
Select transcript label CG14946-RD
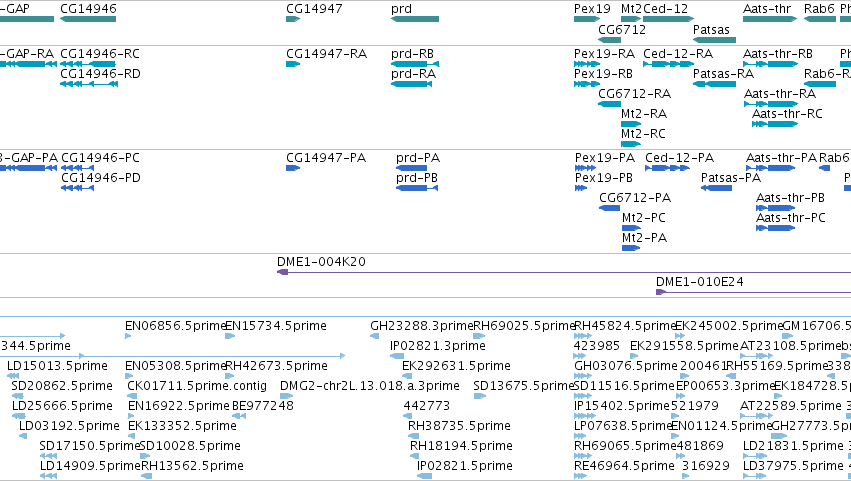(x=100, y=73)
